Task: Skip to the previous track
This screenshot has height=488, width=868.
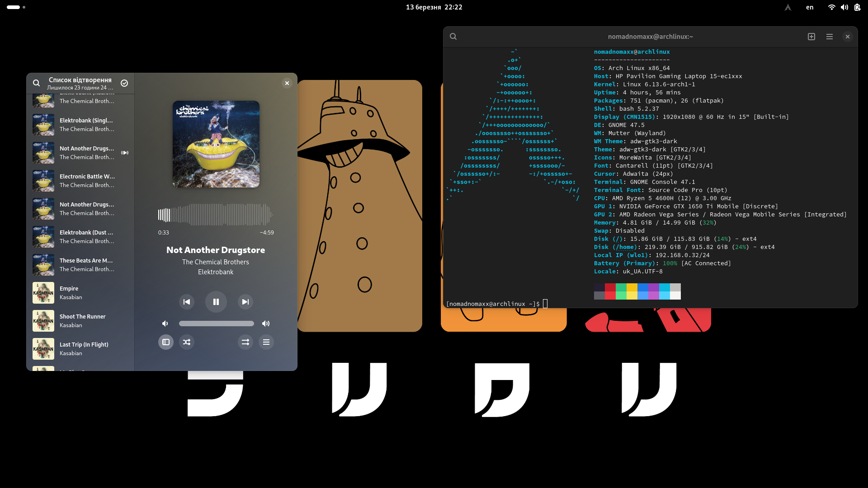Action: 187,302
